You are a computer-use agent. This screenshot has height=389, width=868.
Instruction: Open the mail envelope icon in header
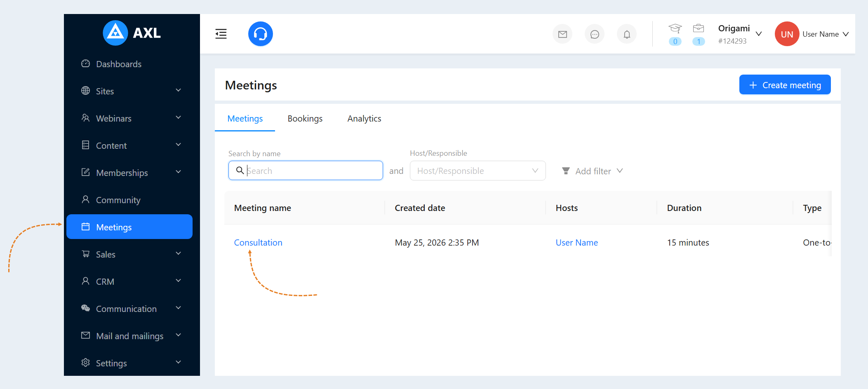click(562, 34)
